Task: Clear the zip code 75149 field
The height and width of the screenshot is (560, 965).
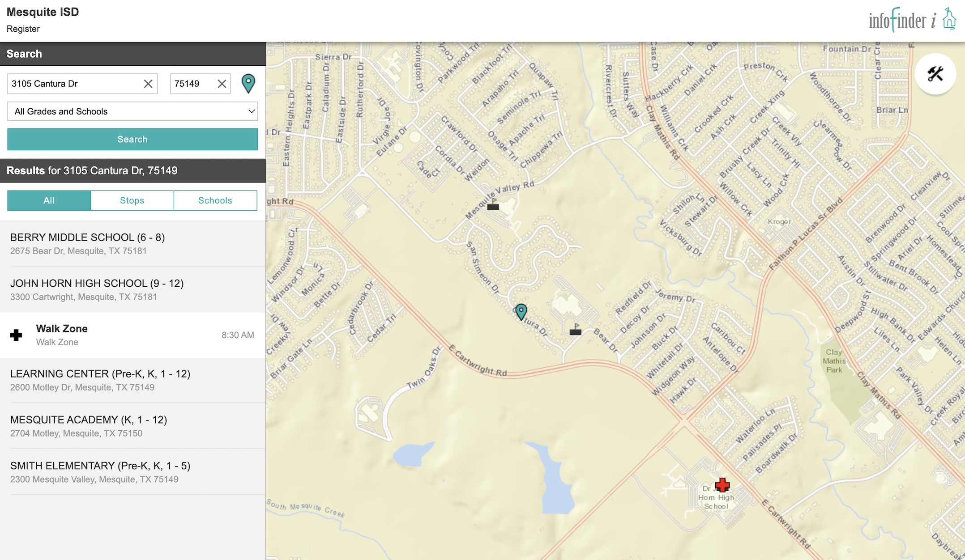Action: [x=222, y=84]
